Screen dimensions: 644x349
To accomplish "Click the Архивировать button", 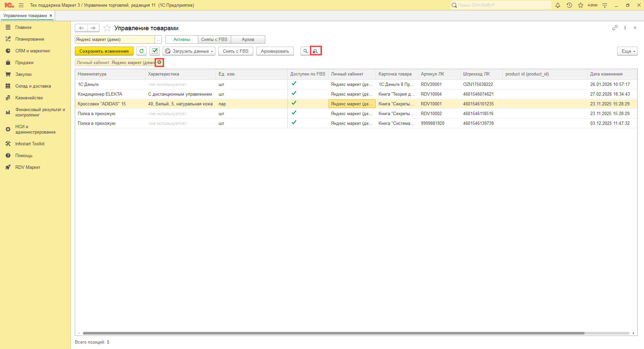I will pos(275,51).
